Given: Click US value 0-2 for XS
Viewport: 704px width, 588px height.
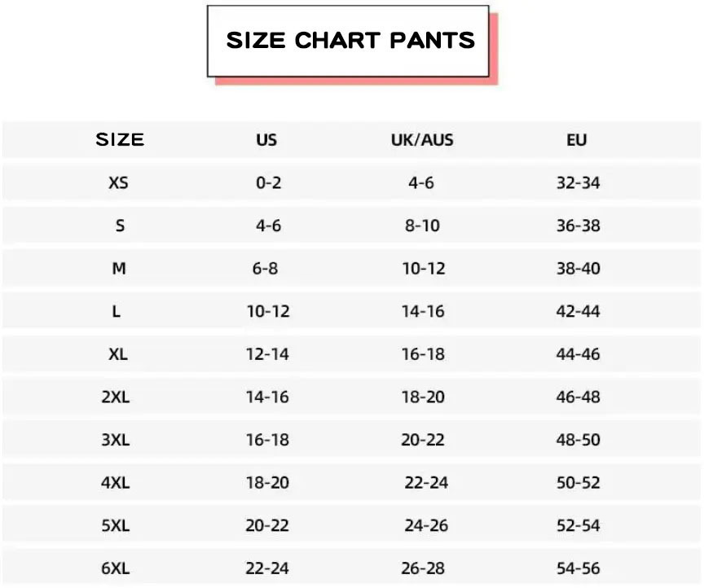Looking at the screenshot, I should [268, 183].
